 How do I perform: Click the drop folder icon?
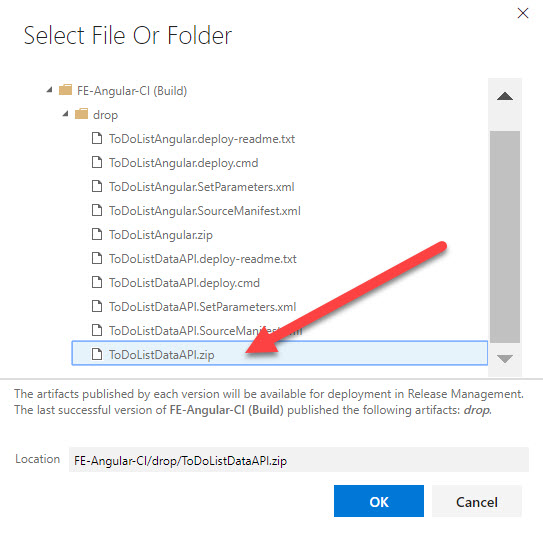pos(81,114)
